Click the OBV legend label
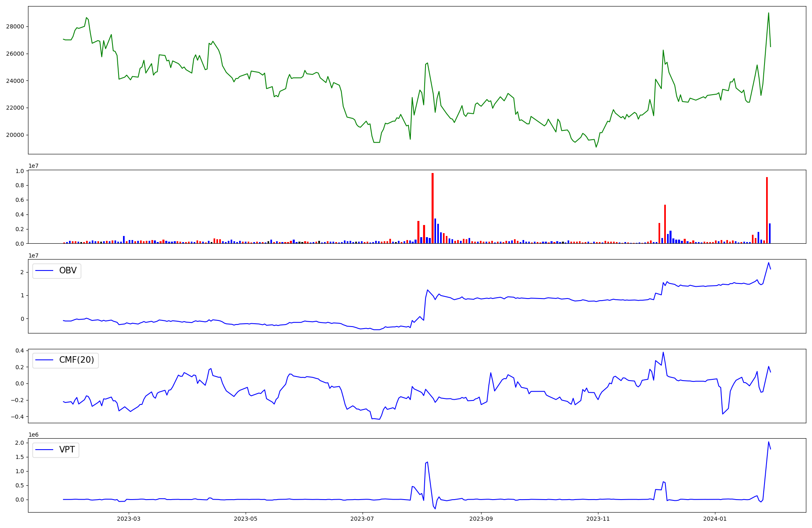This screenshot has height=528, width=812. [x=68, y=270]
